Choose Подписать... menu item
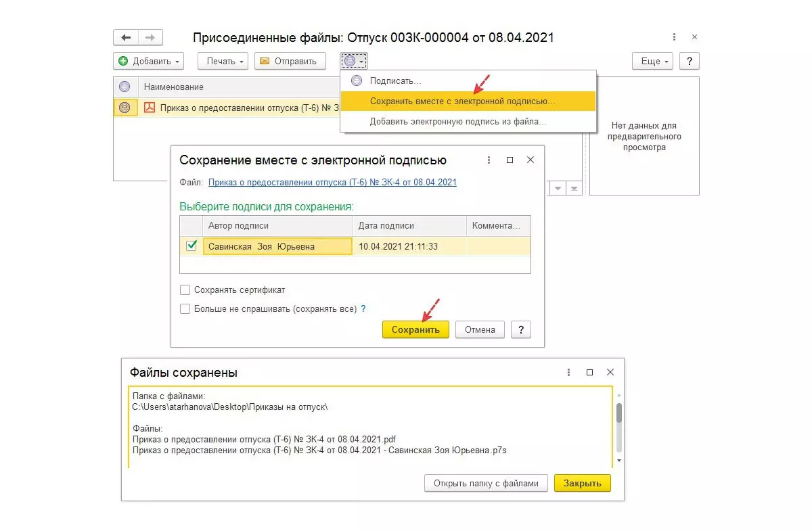 coord(468,80)
